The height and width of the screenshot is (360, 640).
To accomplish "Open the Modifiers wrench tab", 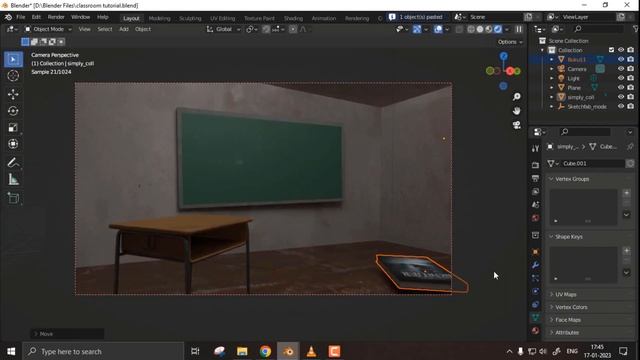I will coord(536,265).
